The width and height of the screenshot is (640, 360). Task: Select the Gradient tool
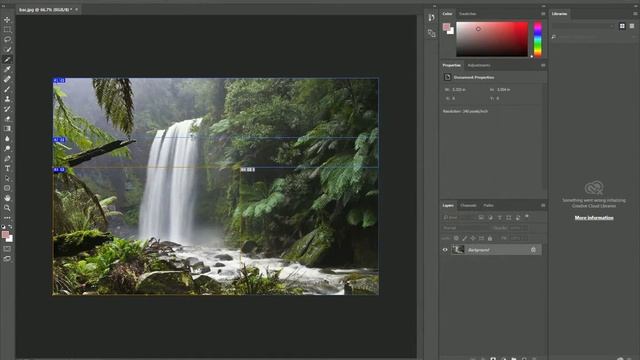point(7,129)
